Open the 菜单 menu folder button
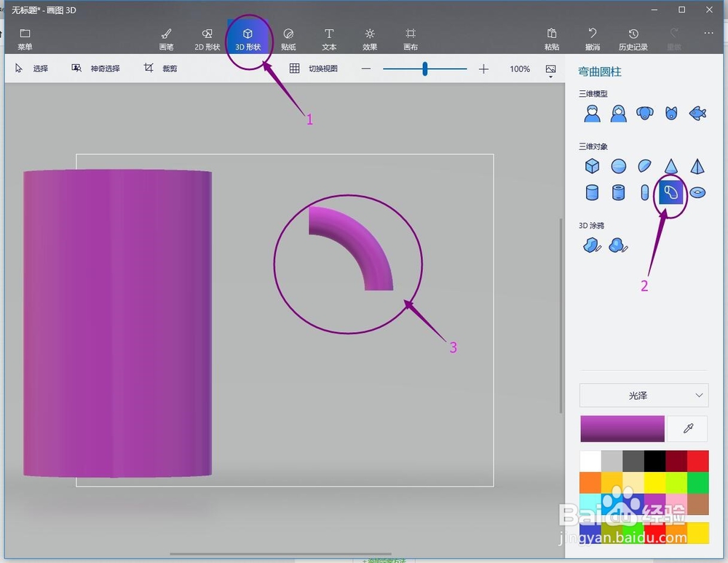Image resolution: width=728 pixels, height=563 pixels. [25, 39]
